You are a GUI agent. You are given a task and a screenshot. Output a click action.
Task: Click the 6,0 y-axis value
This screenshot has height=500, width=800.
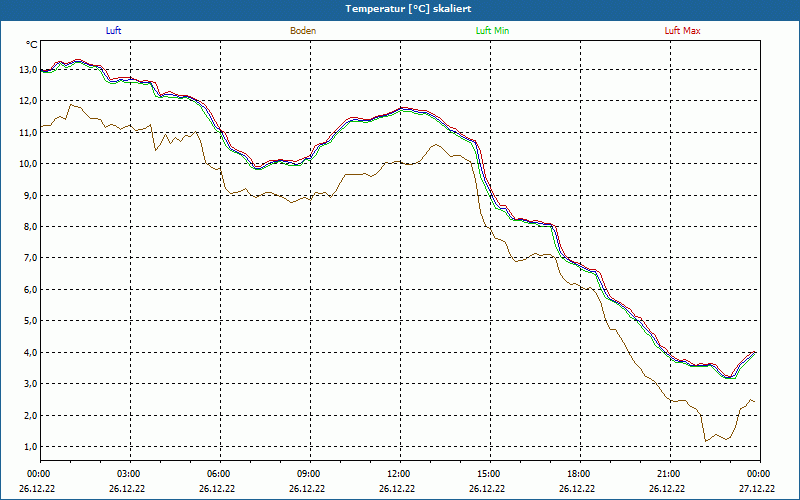tap(30, 289)
